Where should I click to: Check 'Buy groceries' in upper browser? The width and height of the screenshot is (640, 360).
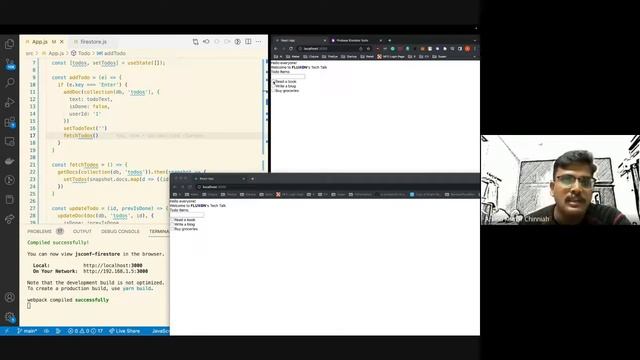pos(274,91)
